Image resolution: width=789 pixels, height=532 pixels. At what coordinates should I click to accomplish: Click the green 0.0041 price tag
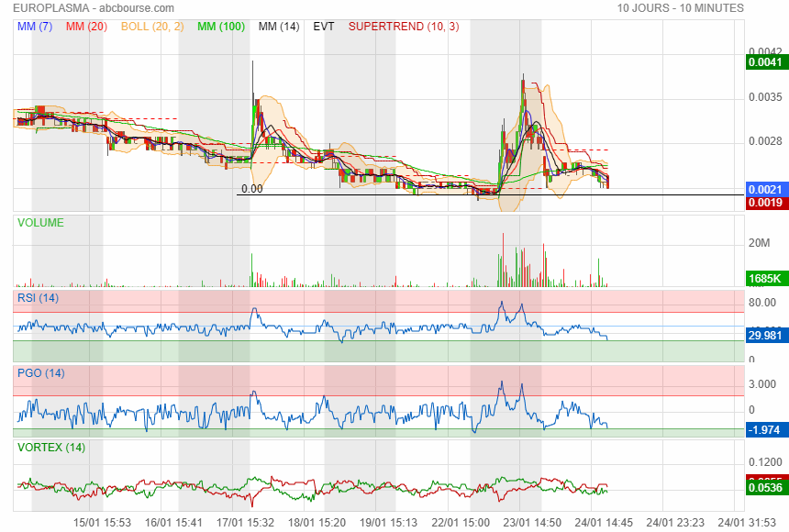pos(767,62)
